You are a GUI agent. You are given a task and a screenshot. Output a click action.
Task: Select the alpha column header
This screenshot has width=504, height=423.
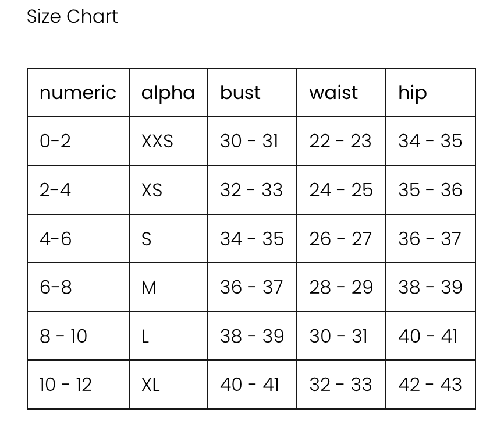click(x=168, y=93)
